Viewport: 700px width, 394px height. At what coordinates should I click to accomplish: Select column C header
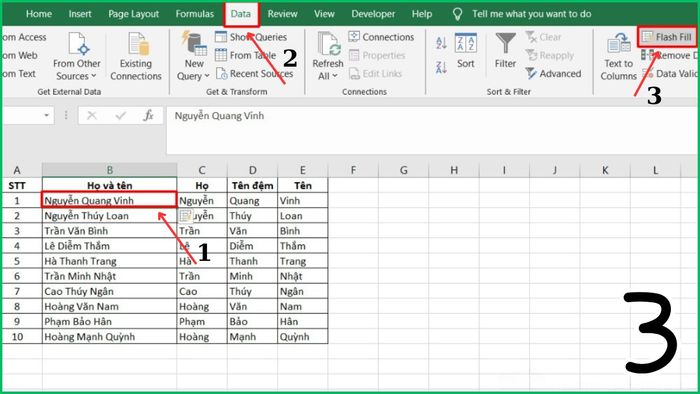[x=202, y=170]
